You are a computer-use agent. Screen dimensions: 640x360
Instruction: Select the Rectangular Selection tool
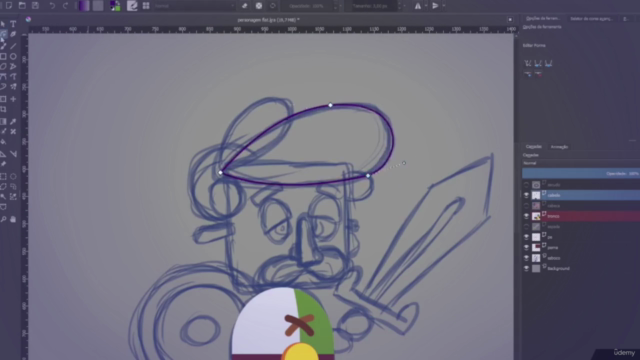pos(3,176)
